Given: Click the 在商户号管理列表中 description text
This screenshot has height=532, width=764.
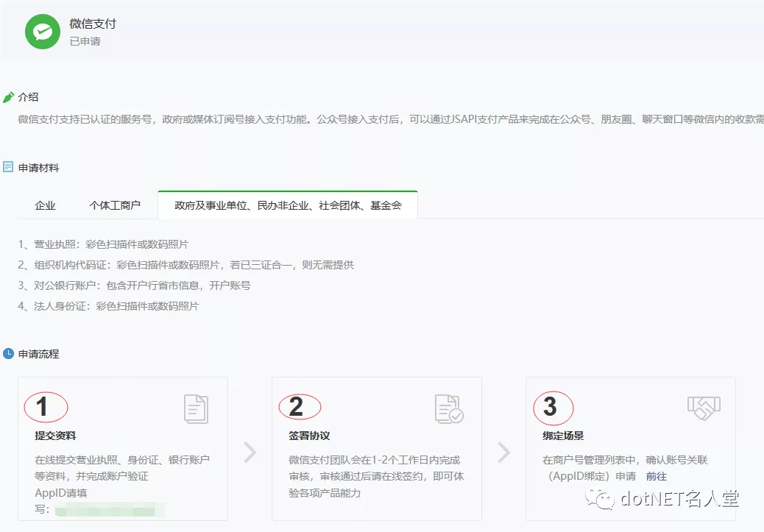Looking at the screenshot, I should pyautogui.click(x=625, y=468).
